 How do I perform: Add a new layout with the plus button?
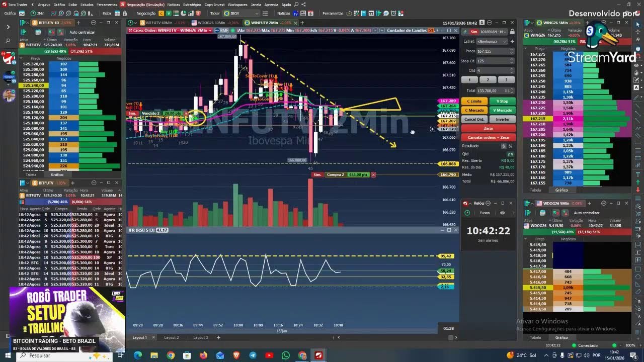218,337
